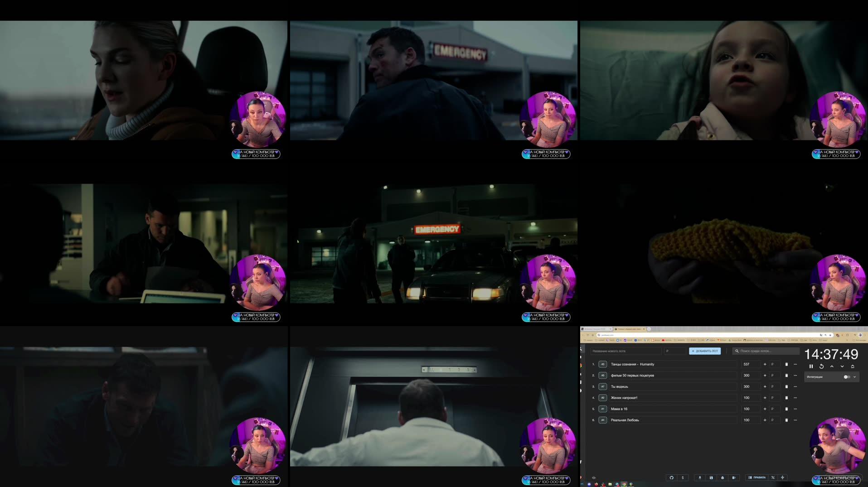This screenshot has width=868, height=487.
Task: Open more options for фильм 50 первых поцелуев
Action: tap(795, 376)
